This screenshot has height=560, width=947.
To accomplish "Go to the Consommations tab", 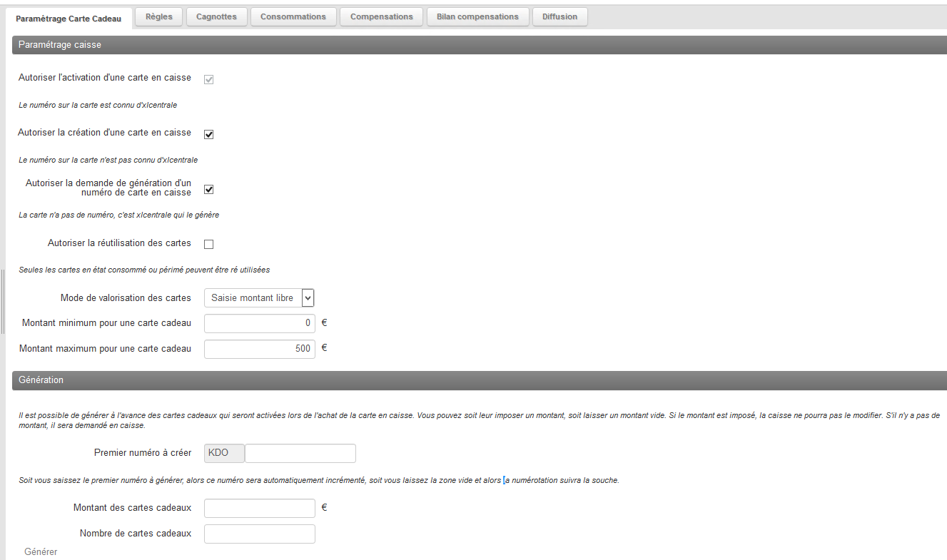I will 293,16.
